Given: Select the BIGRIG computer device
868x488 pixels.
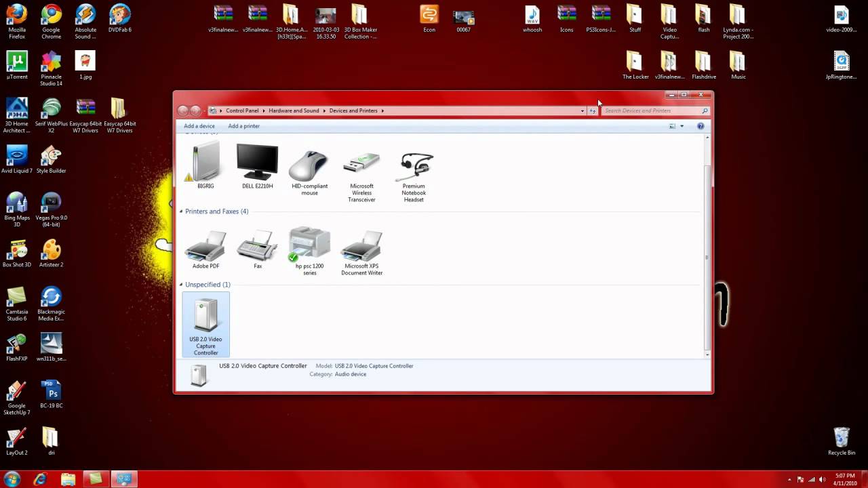Looking at the screenshot, I should [205, 165].
